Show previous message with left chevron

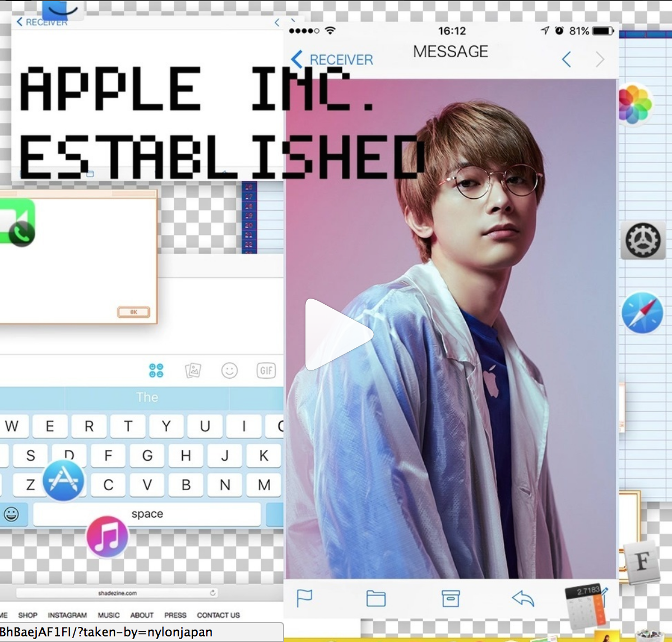(567, 59)
